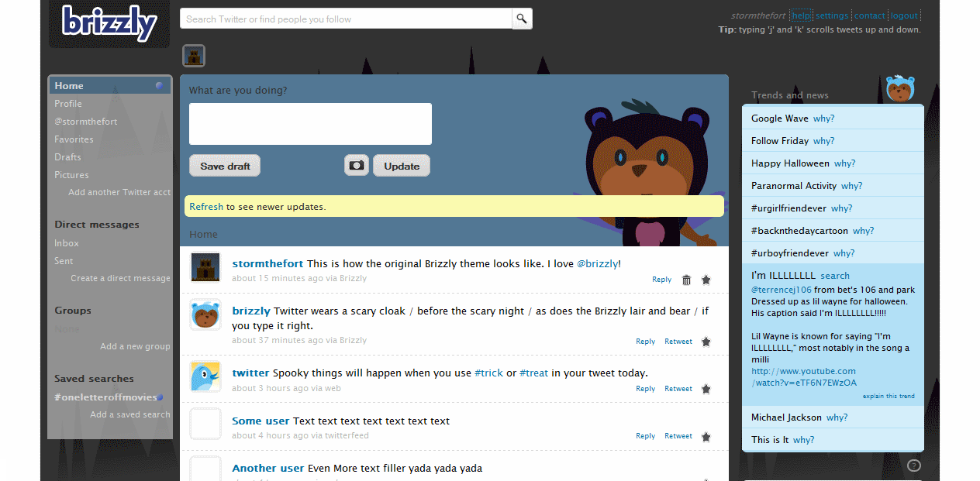Expand why? for This is It
980x481 pixels.
click(x=803, y=440)
